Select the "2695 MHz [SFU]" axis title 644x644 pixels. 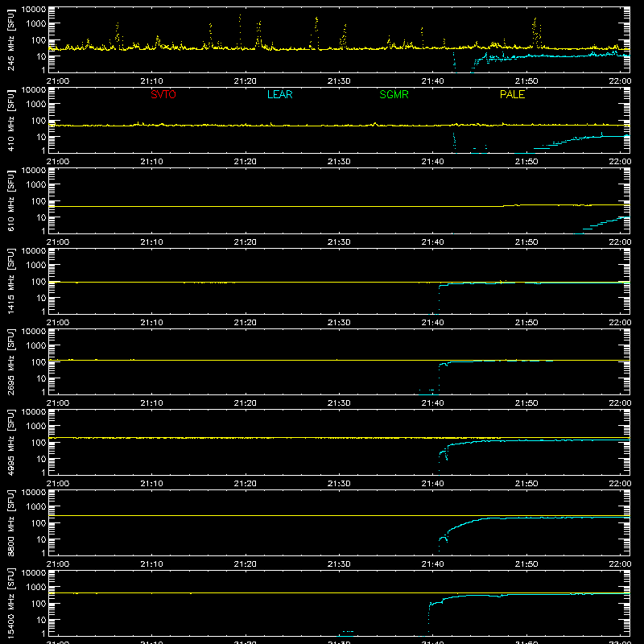pos(11,361)
